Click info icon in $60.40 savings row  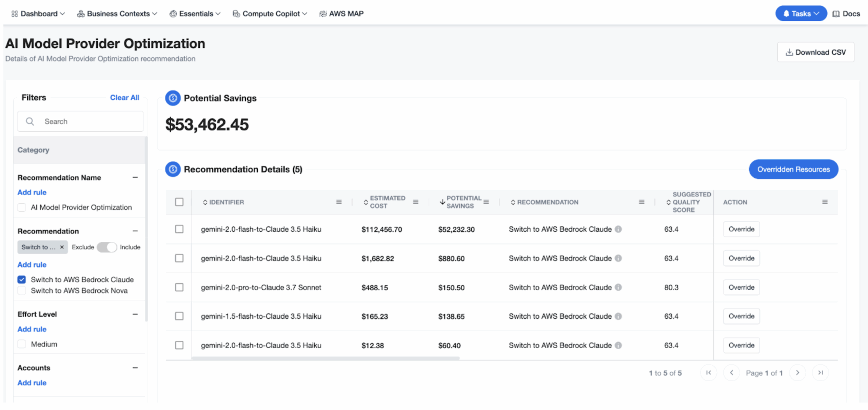[618, 345]
